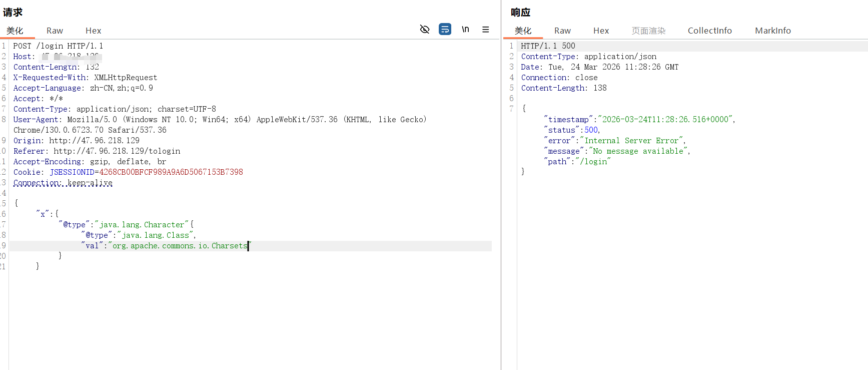This screenshot has width=868, height=370.
Task: Open the request editor hamburger menu
Action: coord(485,30)
